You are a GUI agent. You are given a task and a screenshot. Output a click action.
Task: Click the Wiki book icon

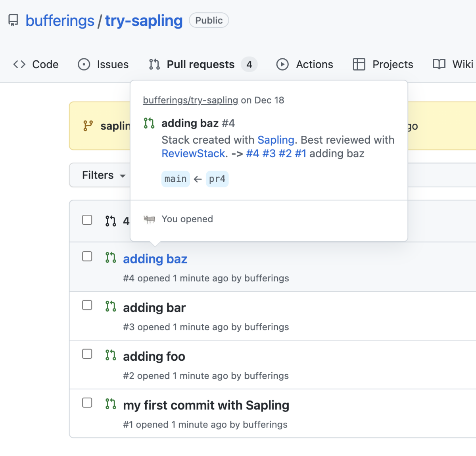click(x=439, y=64)
